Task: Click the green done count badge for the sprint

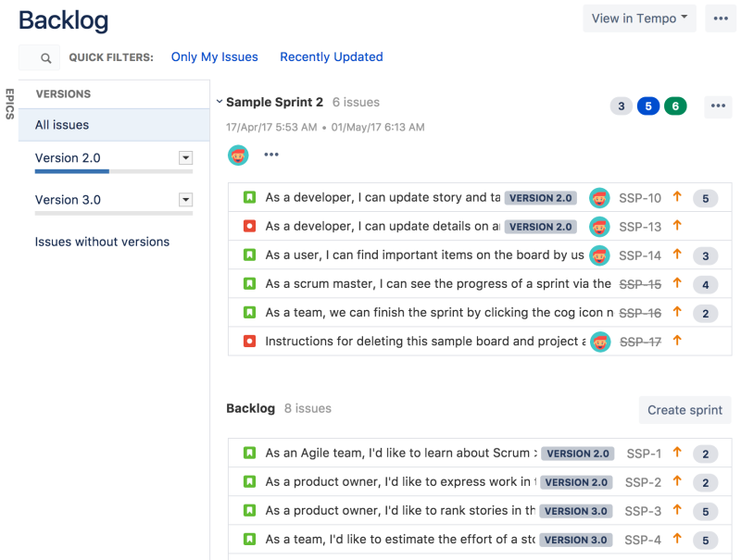Action: click(x=675, y=106)
